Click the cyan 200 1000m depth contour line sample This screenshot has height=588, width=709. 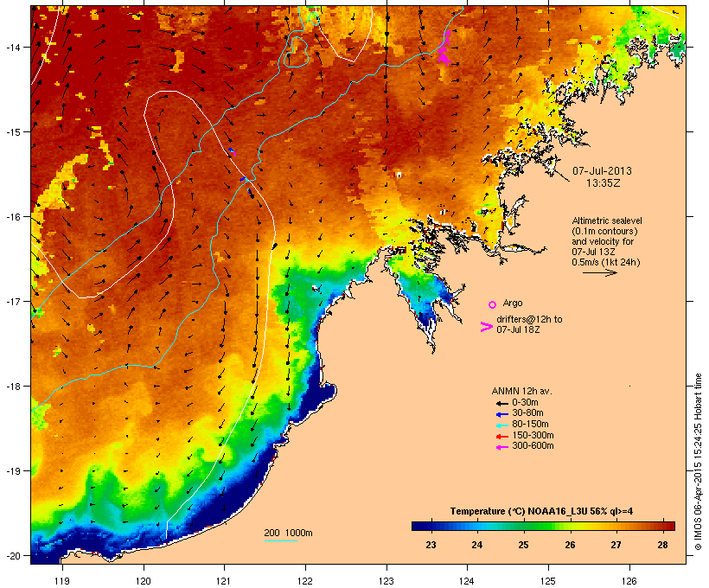pos(281,540)
